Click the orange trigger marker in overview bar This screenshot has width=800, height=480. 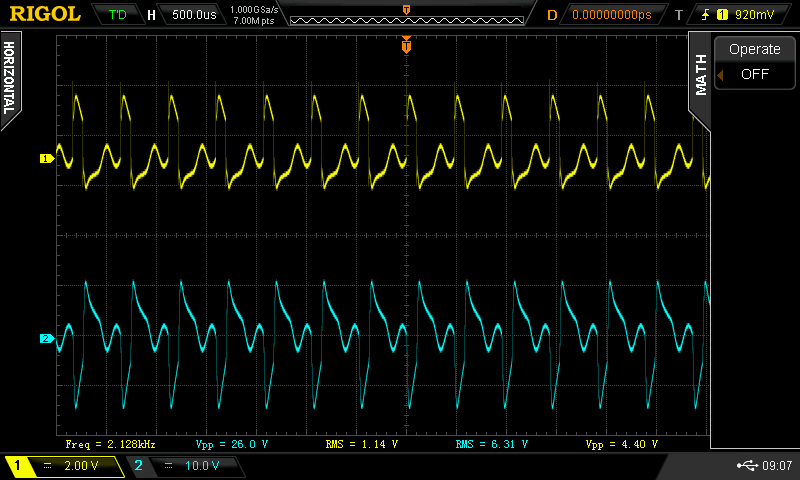[x=406, y=10]
